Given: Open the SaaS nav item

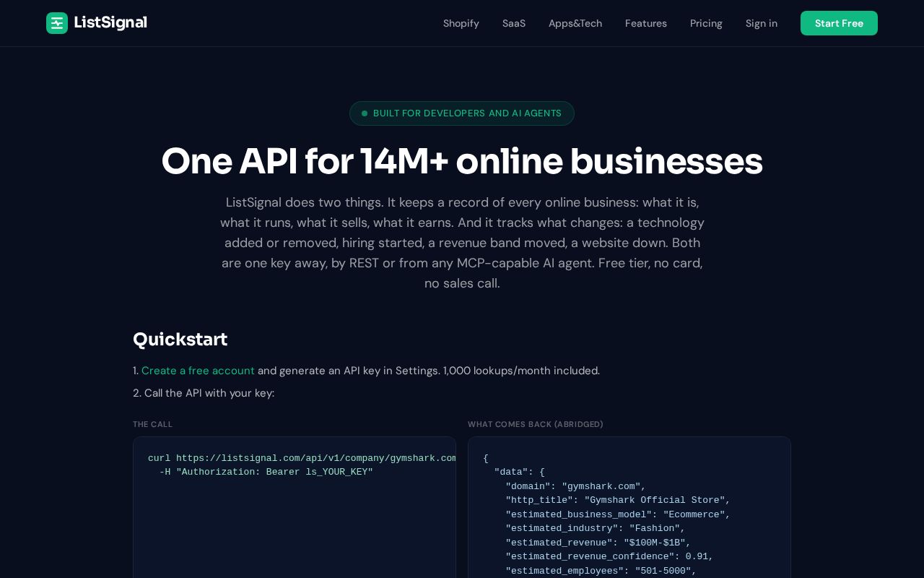Looking at the screenshot, I should coord(514,23).
